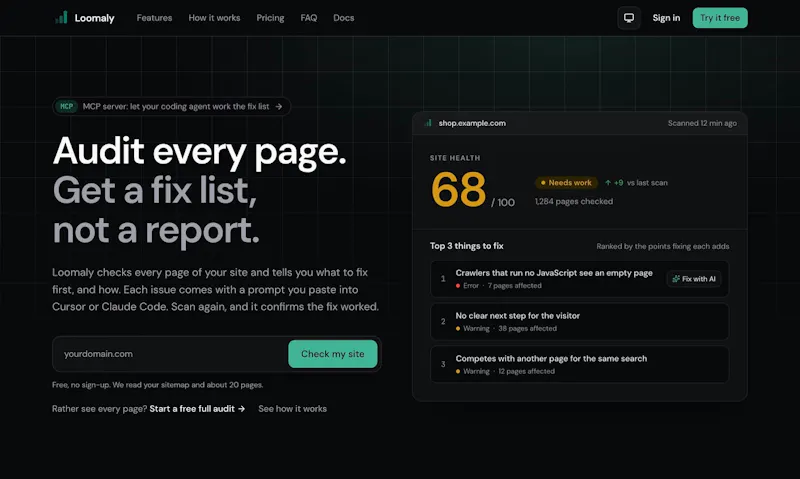The height and width of the screenshot is (479, 800).
Task: Click SITE HEALTH label
Action: pyautogui.click(x=455, y=158)
